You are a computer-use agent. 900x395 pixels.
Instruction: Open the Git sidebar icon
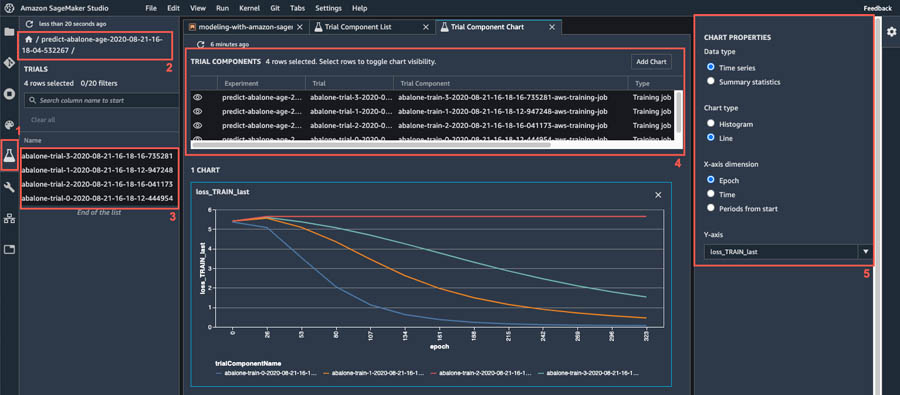tap(9, 63)
